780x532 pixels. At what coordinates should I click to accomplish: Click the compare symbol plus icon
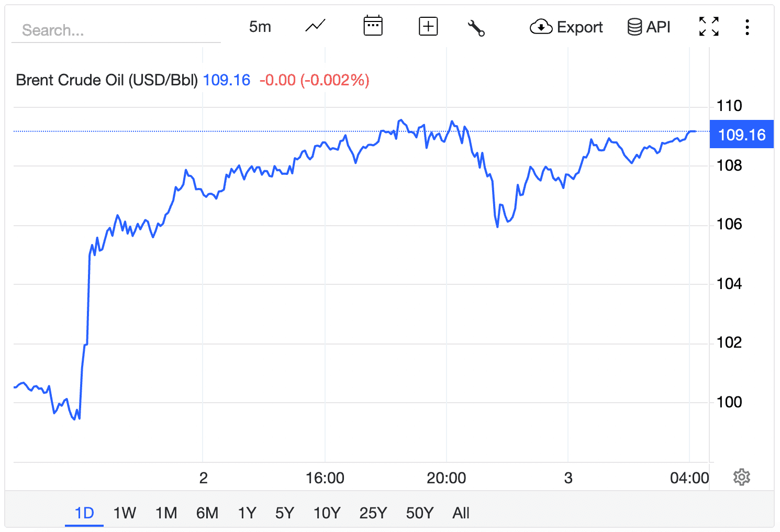pyautogui.click(x=428, y=26)
